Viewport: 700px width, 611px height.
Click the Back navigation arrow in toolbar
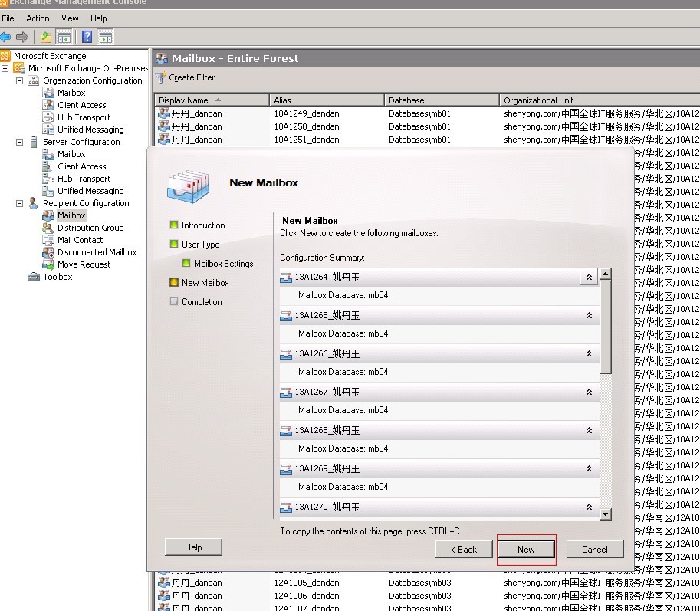click(5, 37)
